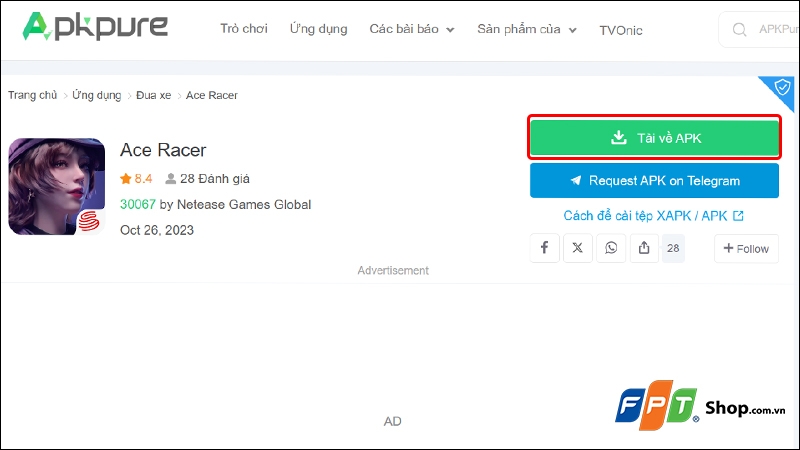The height and width of the screenshot is (450, 800).
Task: Open the TVOnic menu link
Action: pyautogui.click(x=621, y=31)
